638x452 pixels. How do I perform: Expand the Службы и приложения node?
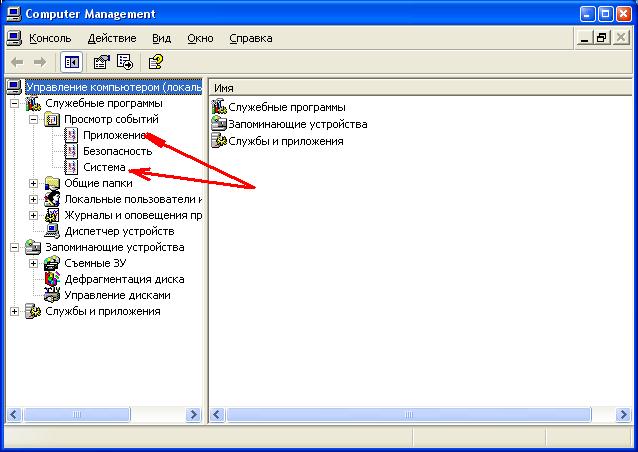click(x=14, y=311)
